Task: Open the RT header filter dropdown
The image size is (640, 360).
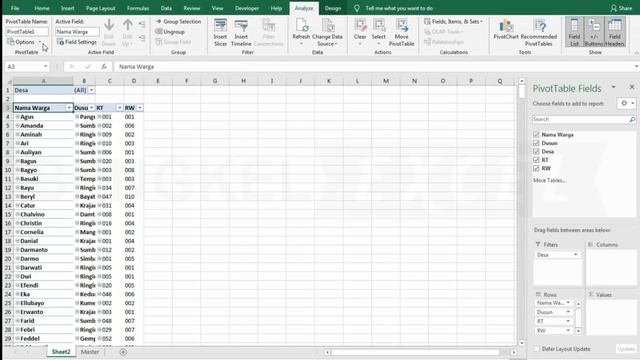Action: (x=120, y=108)
